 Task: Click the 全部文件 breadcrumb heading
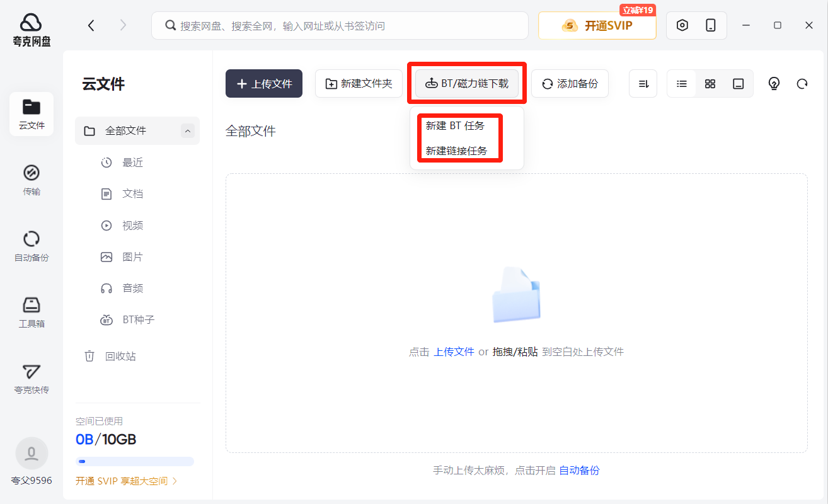pos(251,131)
